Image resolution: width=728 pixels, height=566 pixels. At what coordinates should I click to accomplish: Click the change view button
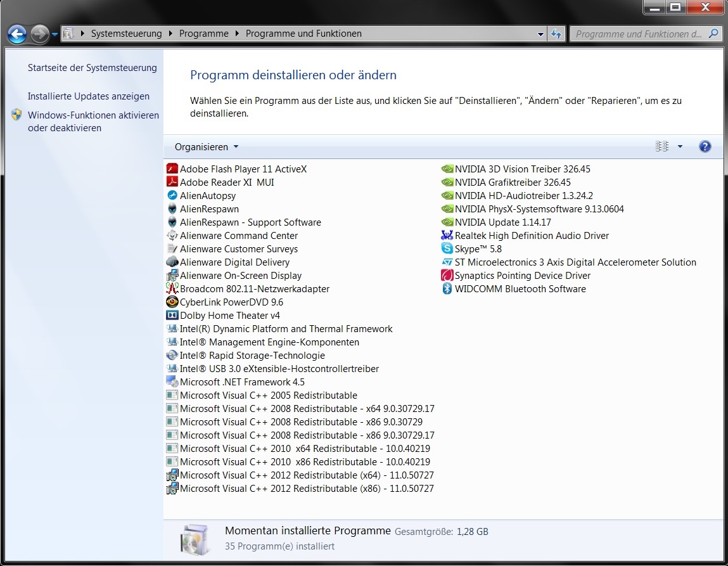tap(662, 146)
